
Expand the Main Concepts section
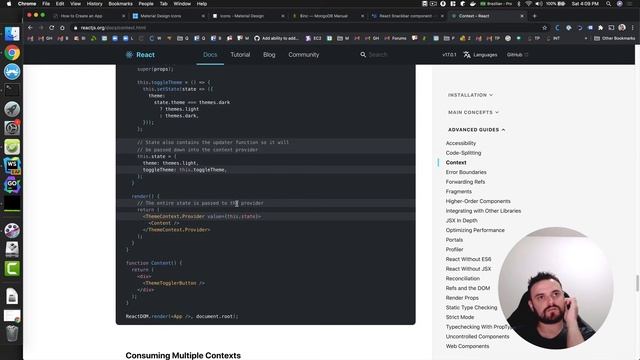point(473,112)
